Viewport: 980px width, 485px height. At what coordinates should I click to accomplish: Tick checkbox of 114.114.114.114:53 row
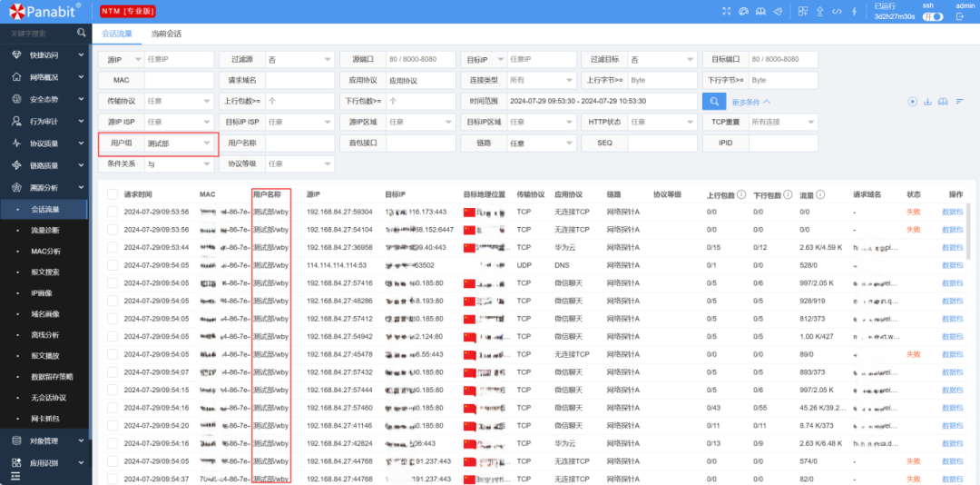113,265
